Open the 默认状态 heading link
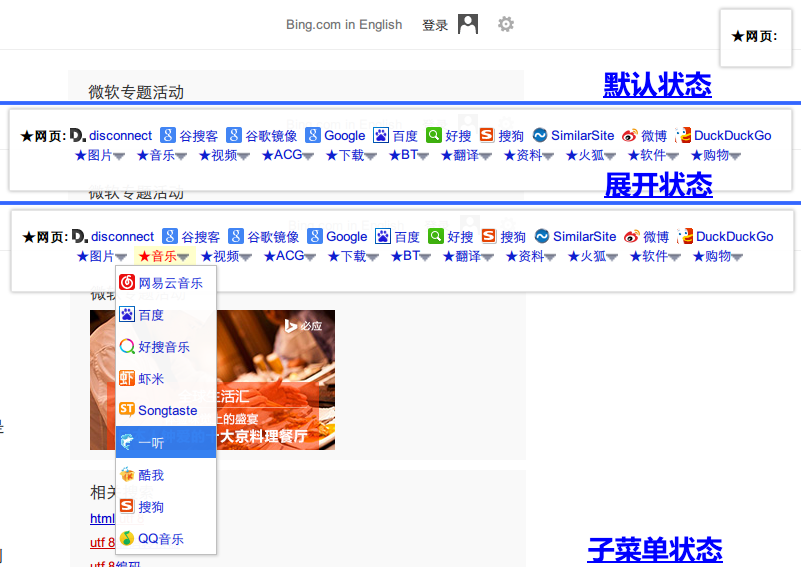Viewport: 801px width, 567px height. click(x=657, y=85)
